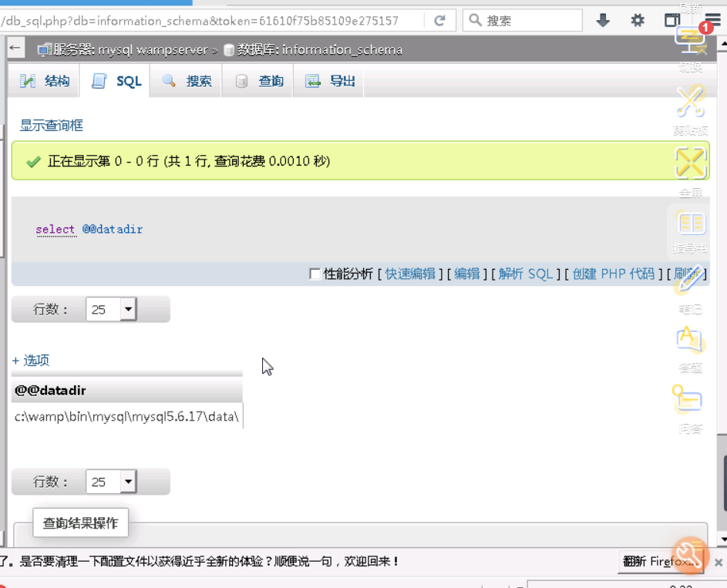The height and width of the screenshot is (588, 727).
Task: Switch to the 查询 query tab
Action: tap(258, 81)
